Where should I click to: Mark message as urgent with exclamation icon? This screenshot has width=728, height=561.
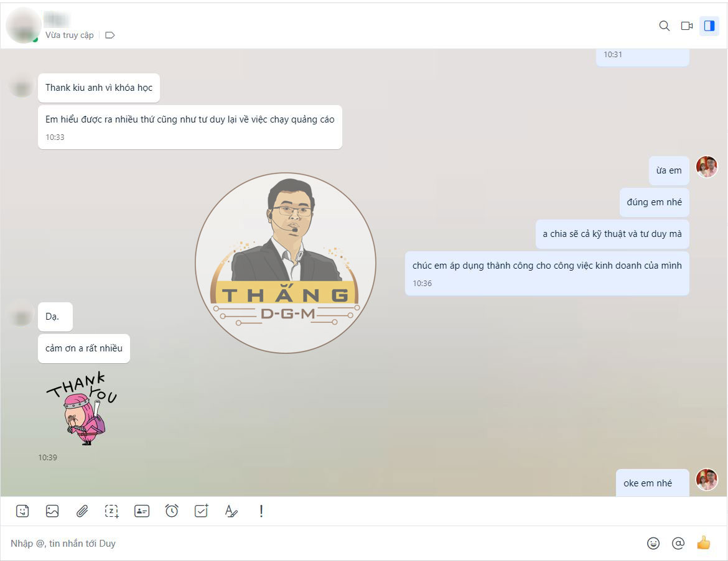(261, 511)
